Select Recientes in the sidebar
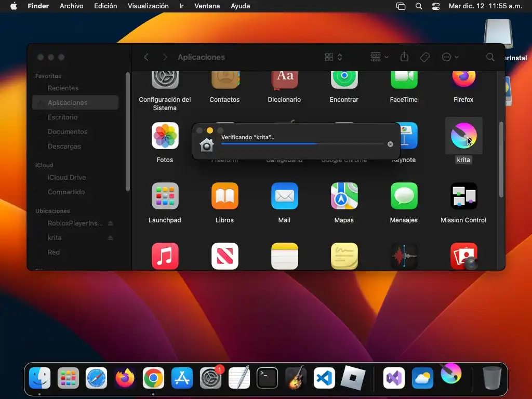Image resolution: width=532 pixels, height=399 pixels. [x=75, y=88]
